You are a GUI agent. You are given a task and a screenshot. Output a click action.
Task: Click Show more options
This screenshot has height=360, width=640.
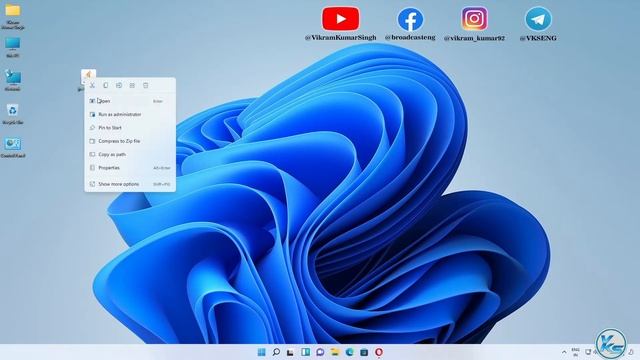130,184
